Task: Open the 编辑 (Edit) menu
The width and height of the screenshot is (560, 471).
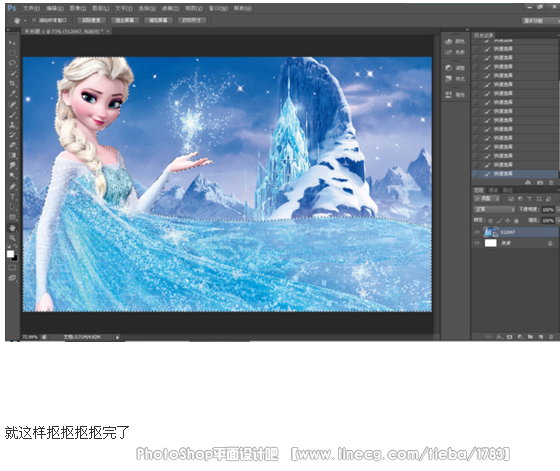Action: (55, 8)
